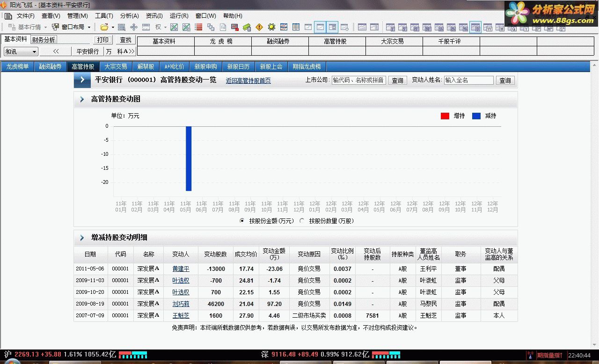Switch to the 龙虎榜单 tab
The height and width of the screenshot is (364, 599).
click(17, 67)
